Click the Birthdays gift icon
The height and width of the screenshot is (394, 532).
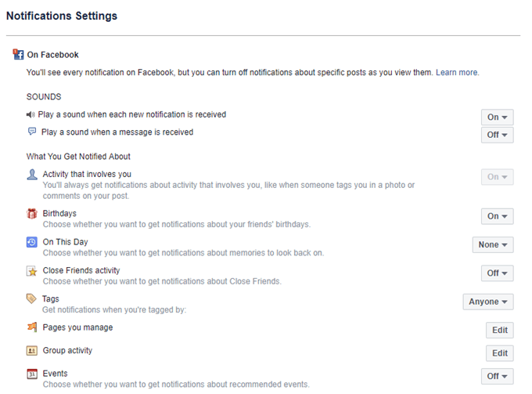tap(32, 214)
